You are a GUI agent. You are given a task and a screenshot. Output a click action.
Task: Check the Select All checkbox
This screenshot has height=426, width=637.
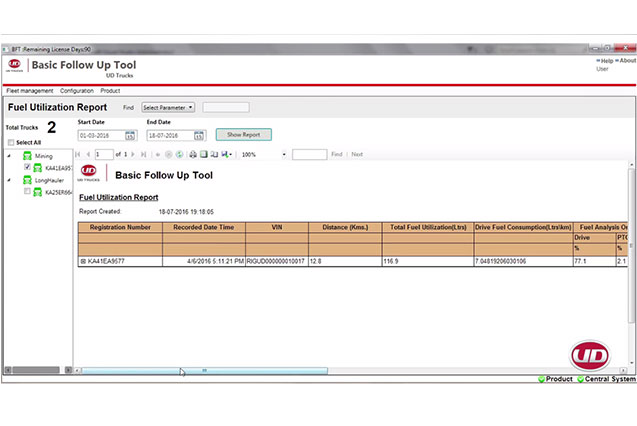click(11, 143)
